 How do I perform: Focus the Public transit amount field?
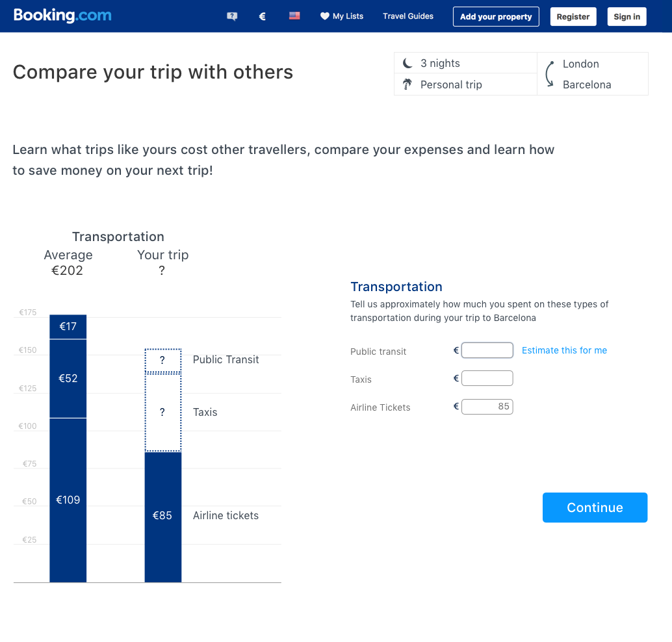487,350
